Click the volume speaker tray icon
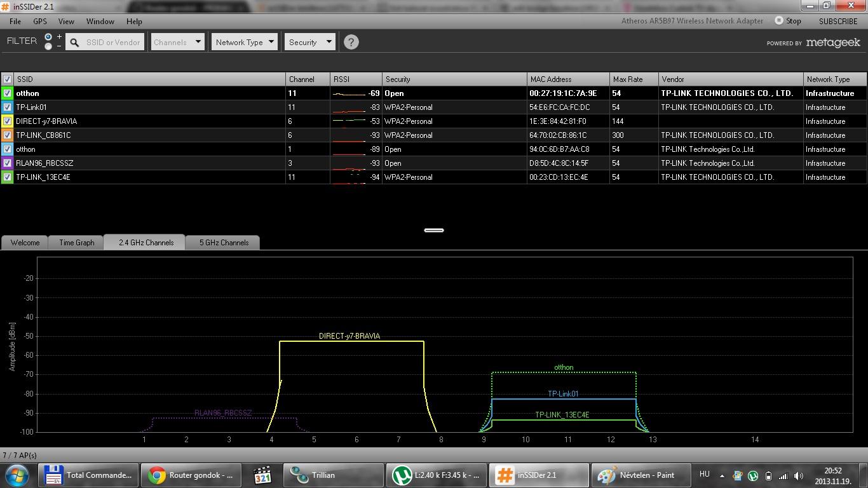Image resolution: width=868 pixels, height=488 pixels. coord(799,475)
